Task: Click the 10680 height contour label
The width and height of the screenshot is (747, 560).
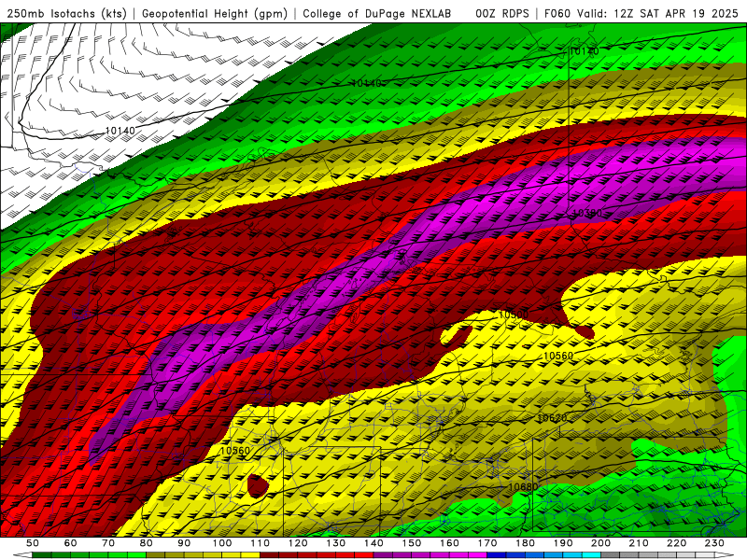Action: click(x=523, y=486)
